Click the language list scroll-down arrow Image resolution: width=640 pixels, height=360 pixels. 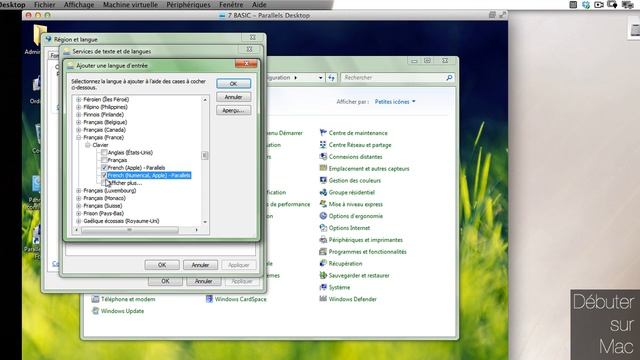pyautogui.click(x=205, y=222)
